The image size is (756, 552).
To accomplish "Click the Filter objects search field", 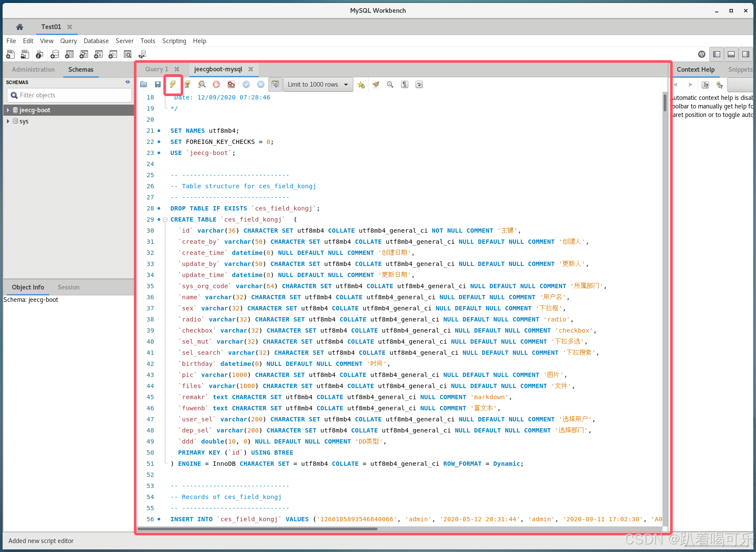I will pyautogui.click(x=70, y=95).
